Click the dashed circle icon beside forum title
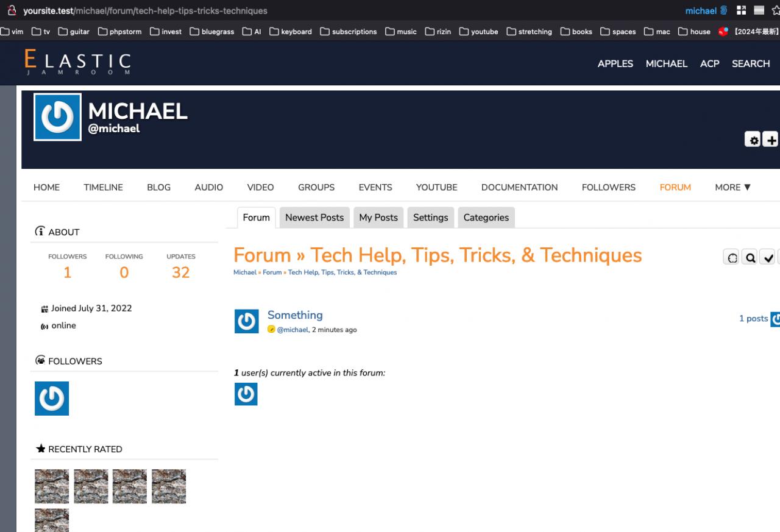The width and height of the screenshot is (780, 532). click(x=732, y=257)
